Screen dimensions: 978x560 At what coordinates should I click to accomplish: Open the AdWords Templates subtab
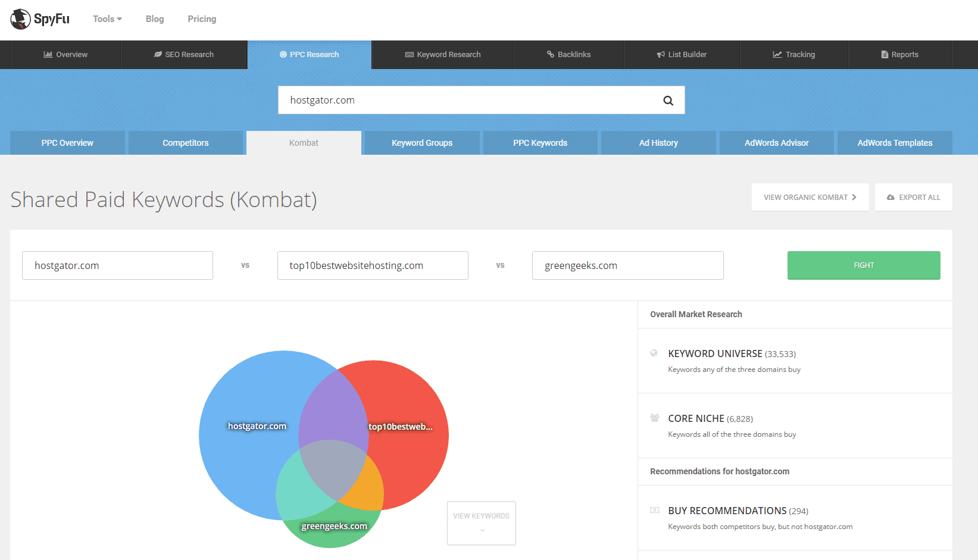895,143
